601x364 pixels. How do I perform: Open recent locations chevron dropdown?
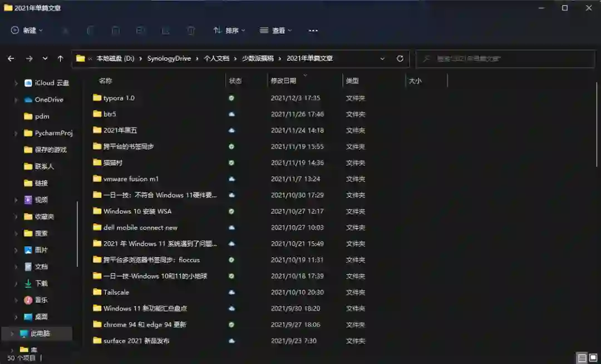pos(45,58)
